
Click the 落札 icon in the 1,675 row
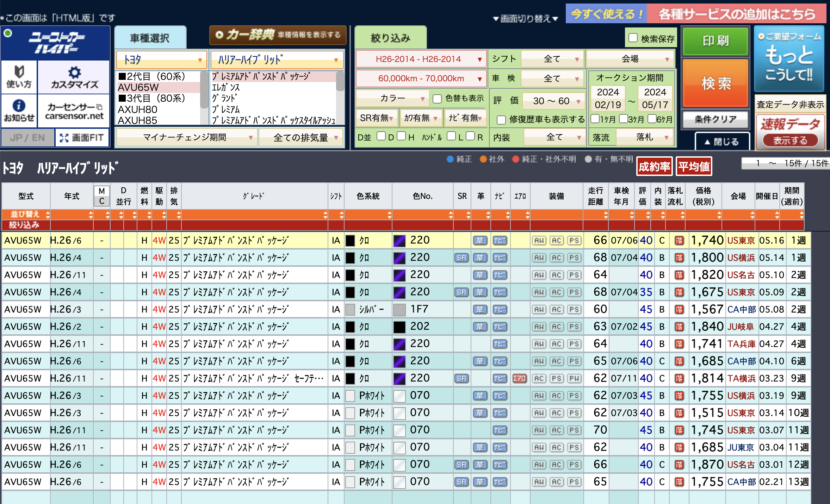(x=679, y=292)
